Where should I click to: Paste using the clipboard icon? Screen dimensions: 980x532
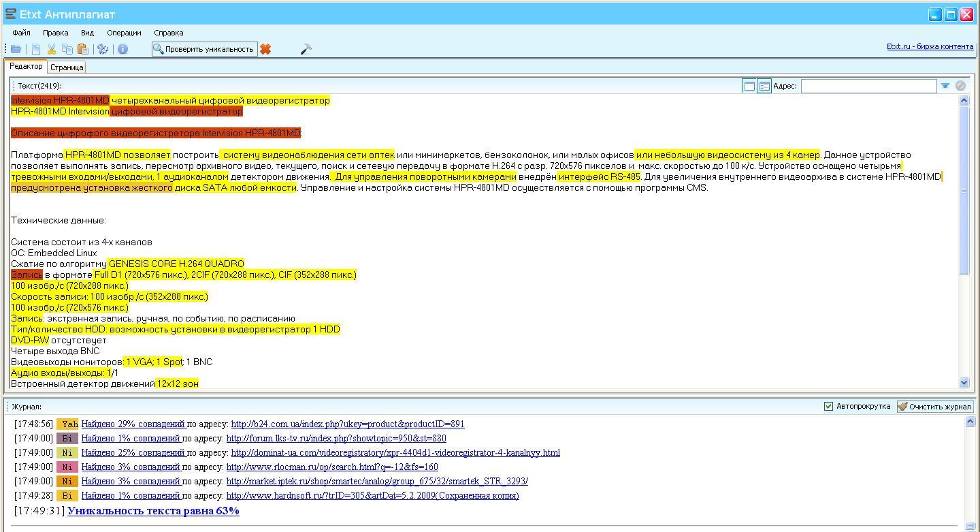[82, 49]
